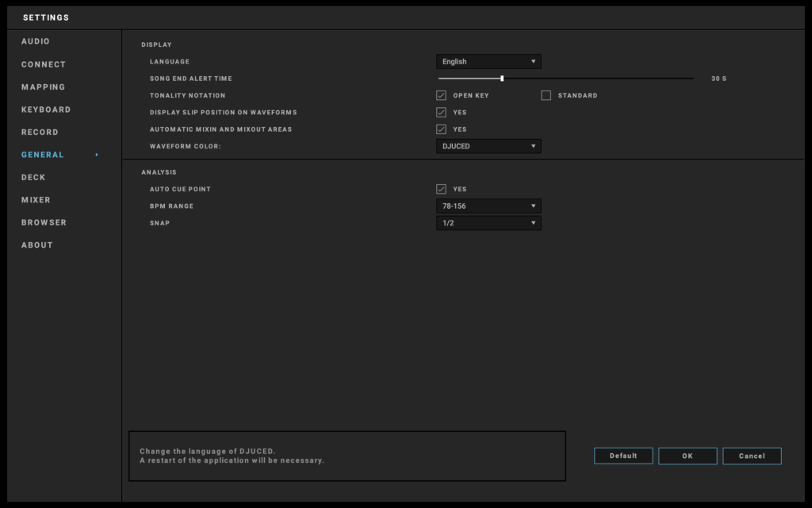The height and width of the screenshot is (508, 812).
Task: Click the Song End Alert Time slider handle
Action: tap(502, 79)
